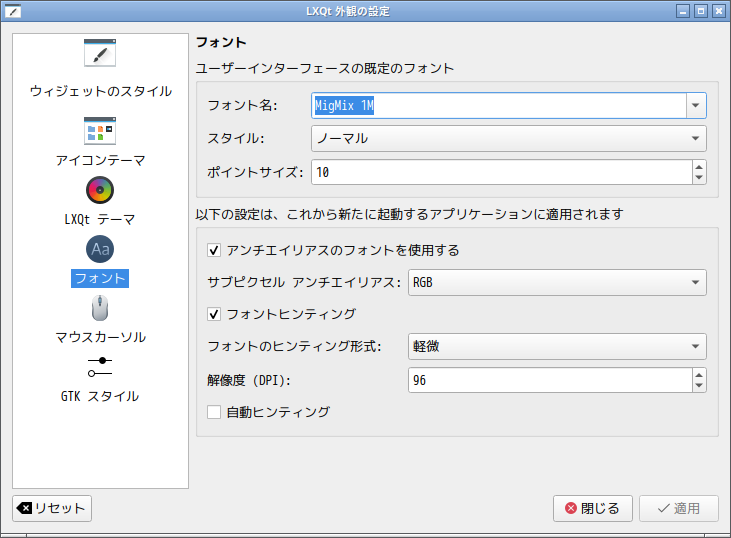Increase DPI with up arrow
The image size is (731, 538).
tap(699, 375)
